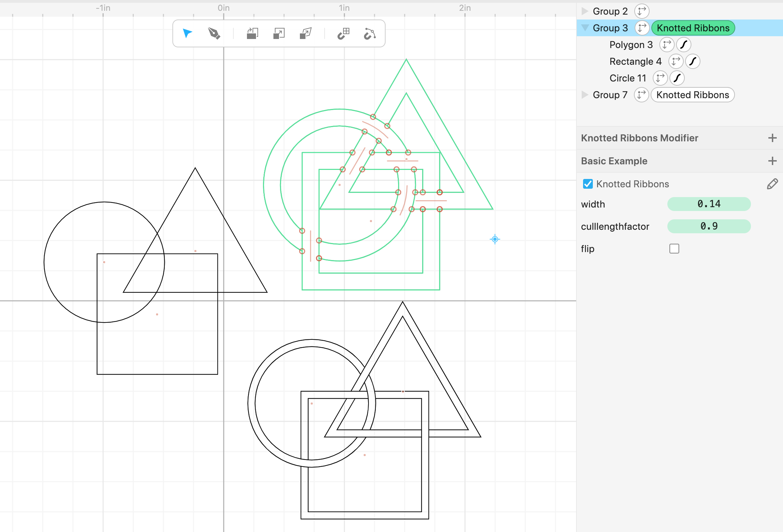Viewport: 783px width, 532px height.
Task: Add item with Knotted Ribbons Modifier plus button
Action: (772, 138)
